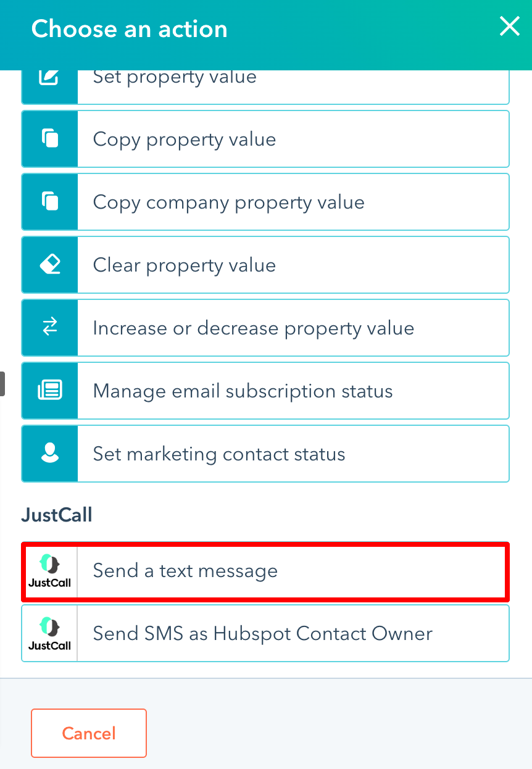Click the newspaper icon for Manage email subscription
Image resolution: width=532 pixels, height=769 pixels.
tap(49, 391)
